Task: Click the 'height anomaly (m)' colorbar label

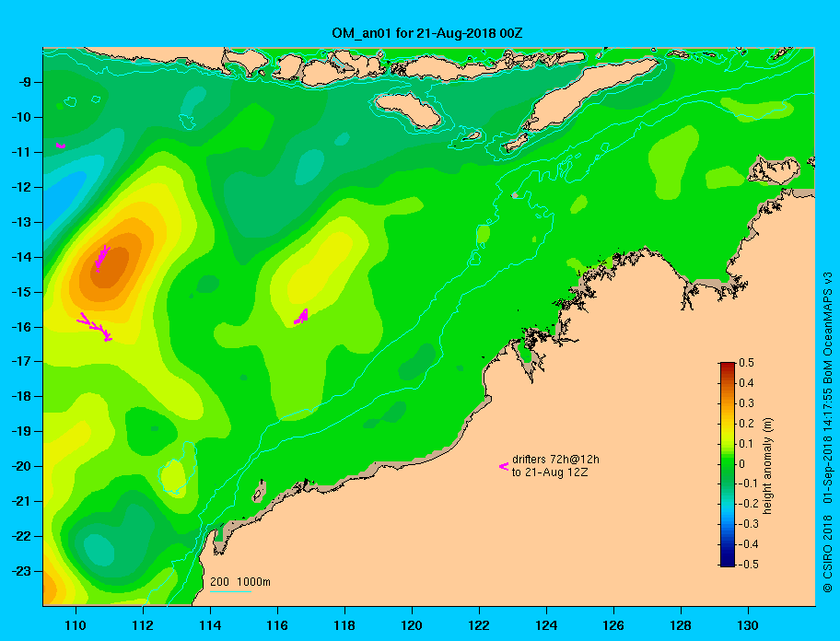Action: (767, 466)
